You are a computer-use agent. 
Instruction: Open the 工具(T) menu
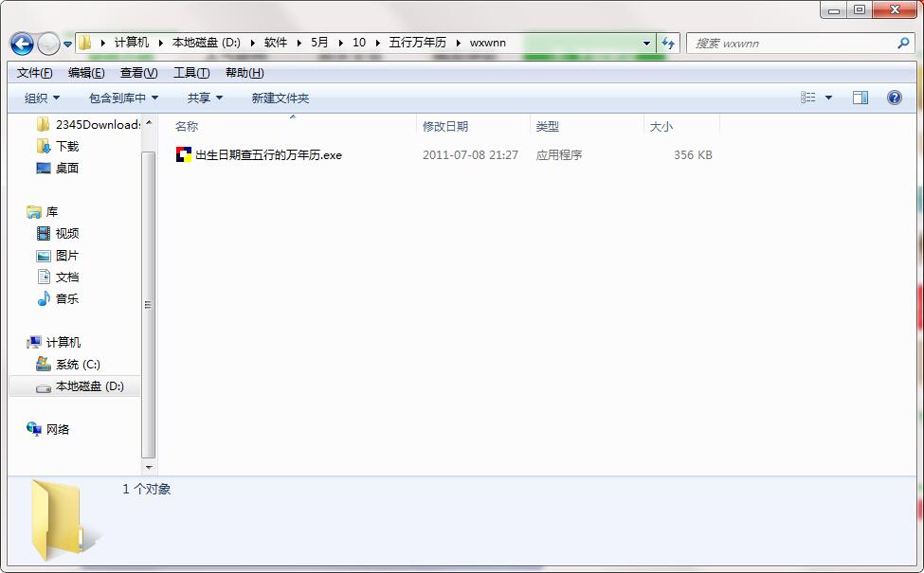(190, 73)
